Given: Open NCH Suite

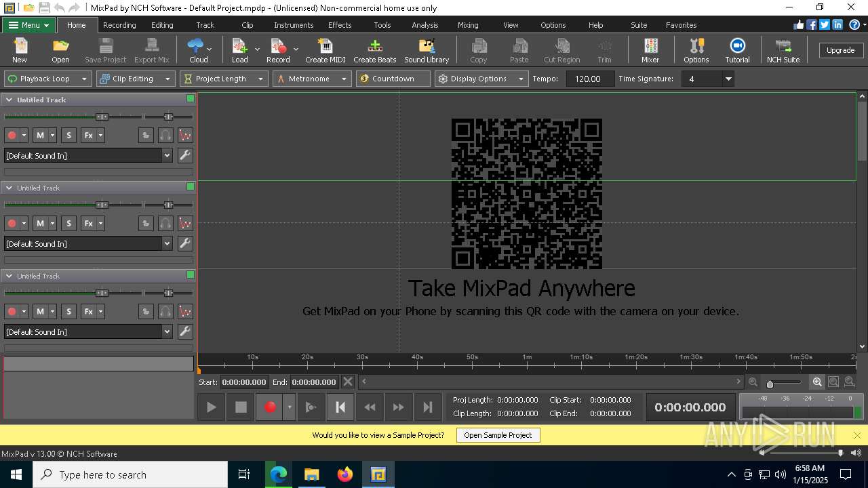Looking at the screenshot, I should (x=783, y=51).
